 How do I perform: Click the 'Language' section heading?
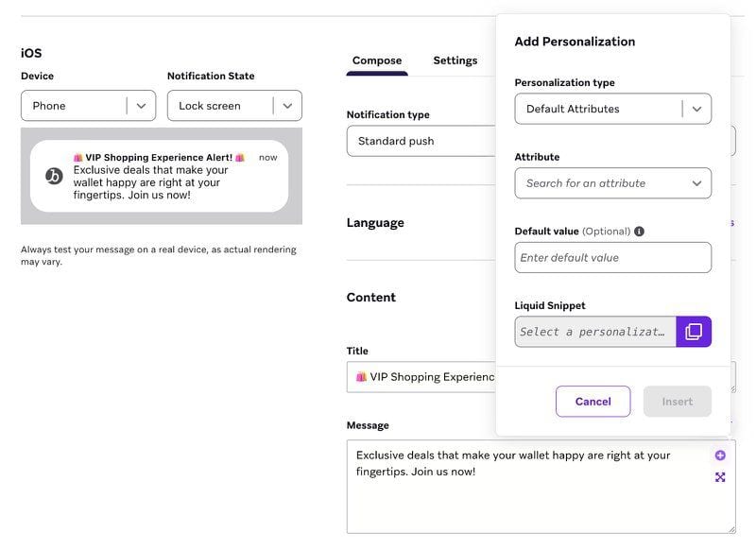pos(375,223)
